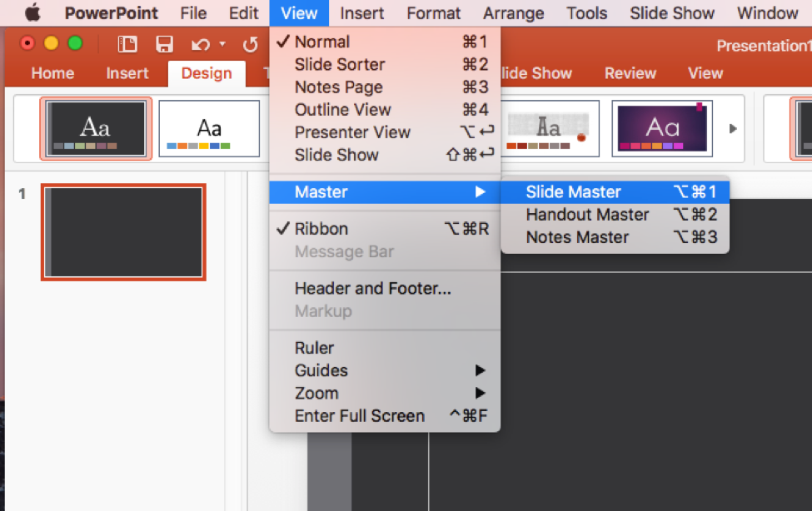The height and width of the screenshot is (511, 812).
Task: Open the Format menu
Action: tap(433, 12)
